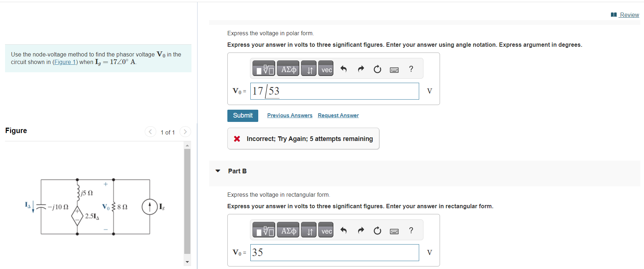This screenshot has height=269, width=644.
Task: Edit the V0 rectangular answer field showing 35
Action: coord(334,252)
